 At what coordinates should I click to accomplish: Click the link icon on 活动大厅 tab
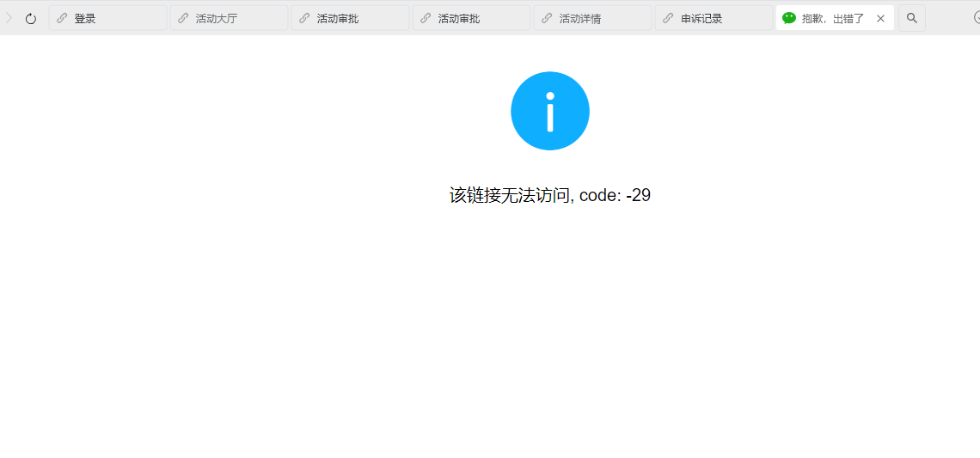[x=182, y=18]
